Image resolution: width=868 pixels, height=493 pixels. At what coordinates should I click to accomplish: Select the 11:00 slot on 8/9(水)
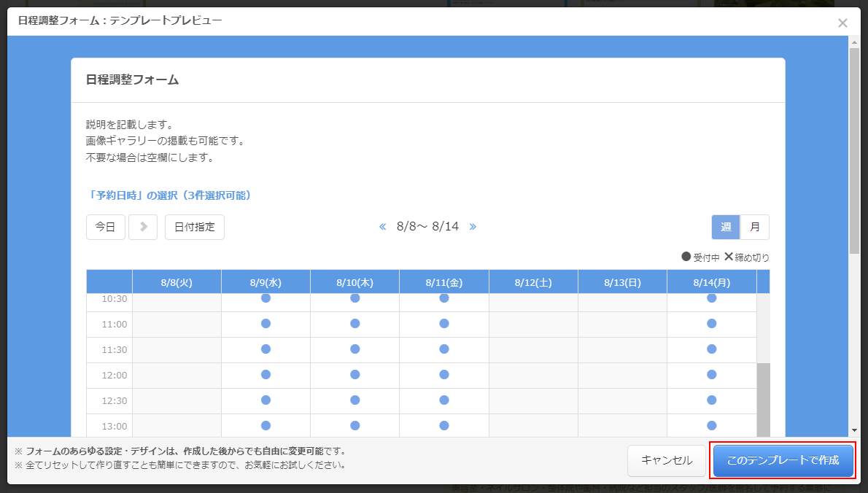click(266, 324)
